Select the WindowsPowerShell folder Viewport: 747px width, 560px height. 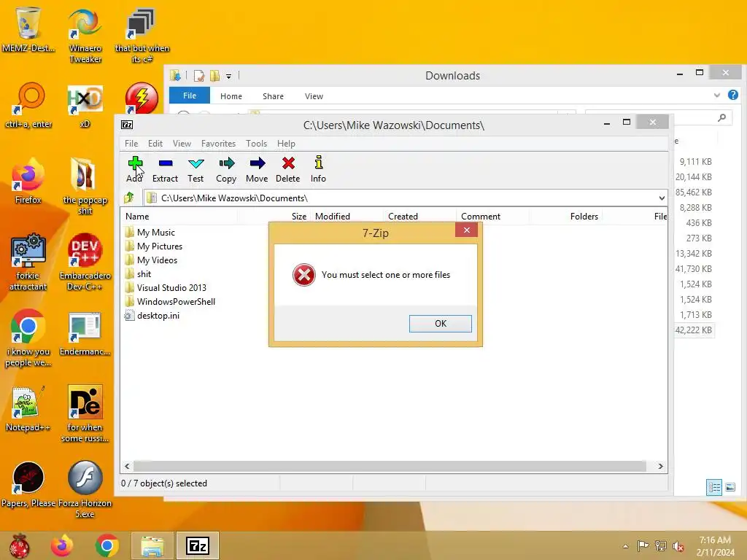[x=169, y=301]
